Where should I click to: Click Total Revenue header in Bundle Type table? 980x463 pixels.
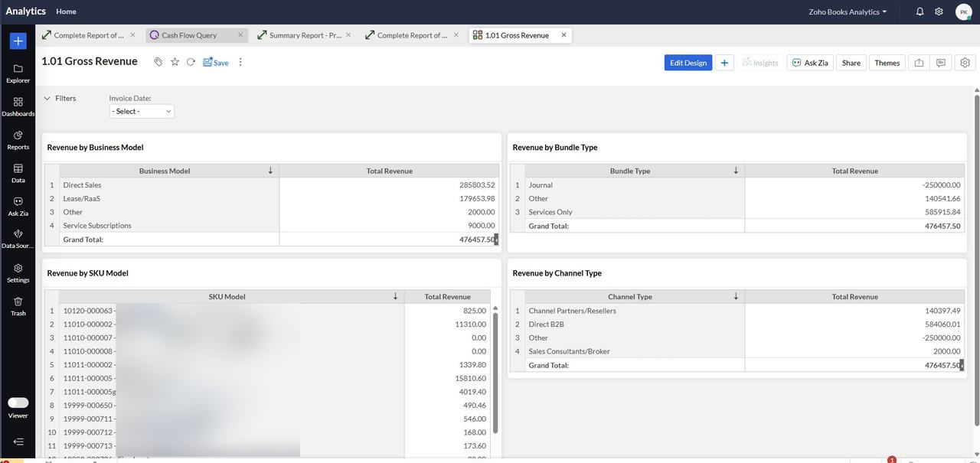tap(854, 171)
